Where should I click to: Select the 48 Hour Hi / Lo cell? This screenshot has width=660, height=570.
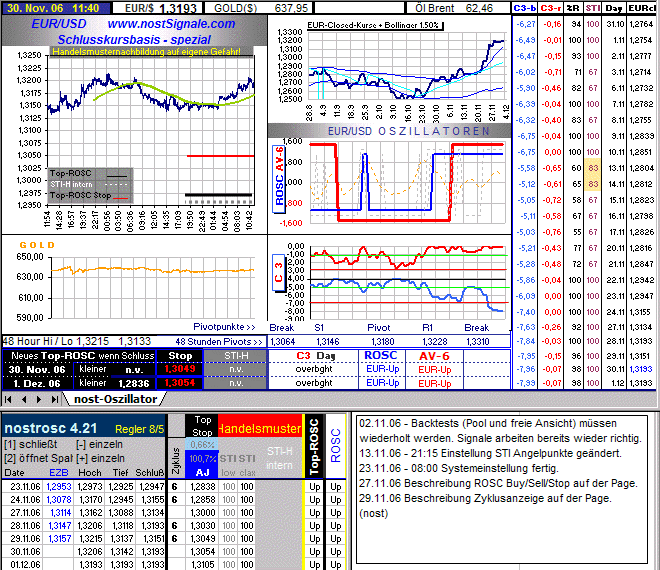(x=77, y=341)
